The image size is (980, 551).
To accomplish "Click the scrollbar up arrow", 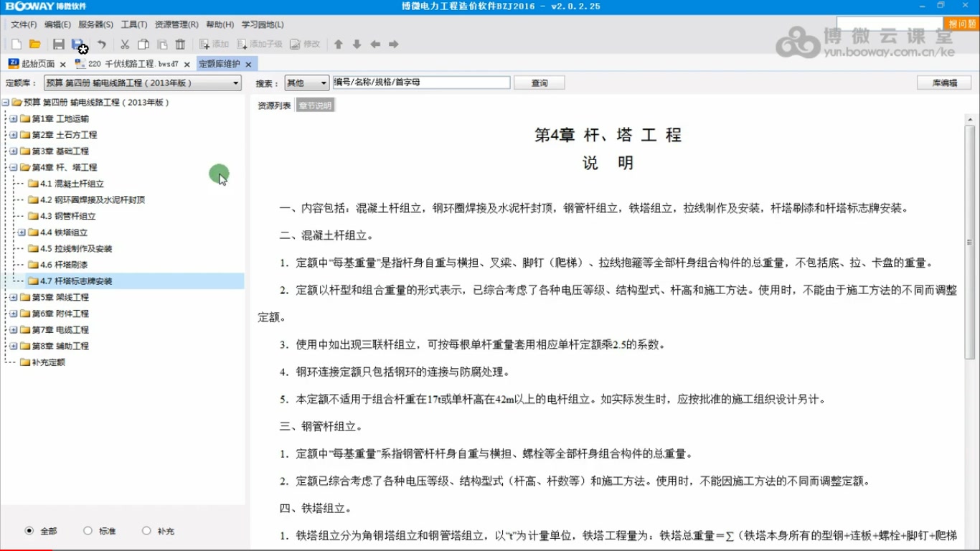I will point(970,119).
